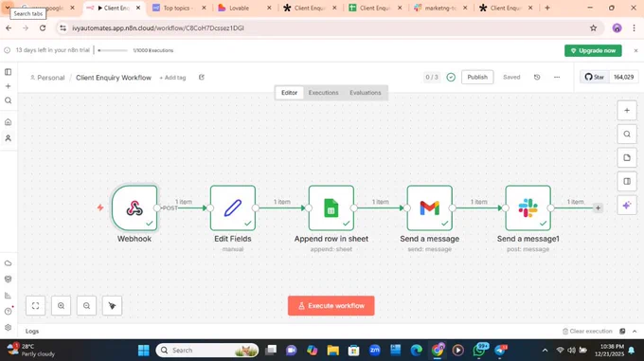The width and height of the screenshot is (644, 361).
Task: Expand the Logs panel chevron
Action: pyautogui.click(x=635, y=331)
